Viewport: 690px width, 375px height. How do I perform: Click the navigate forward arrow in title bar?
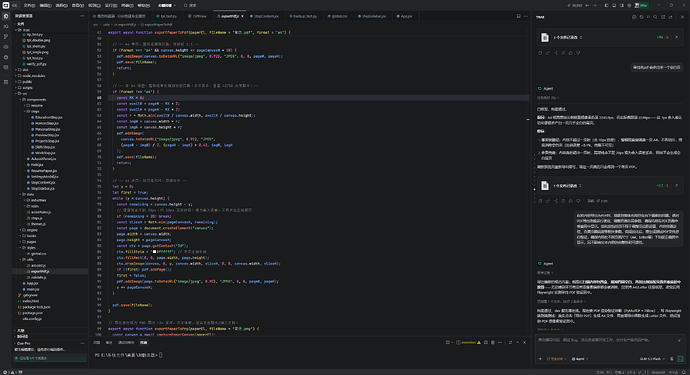pos(595,5)
